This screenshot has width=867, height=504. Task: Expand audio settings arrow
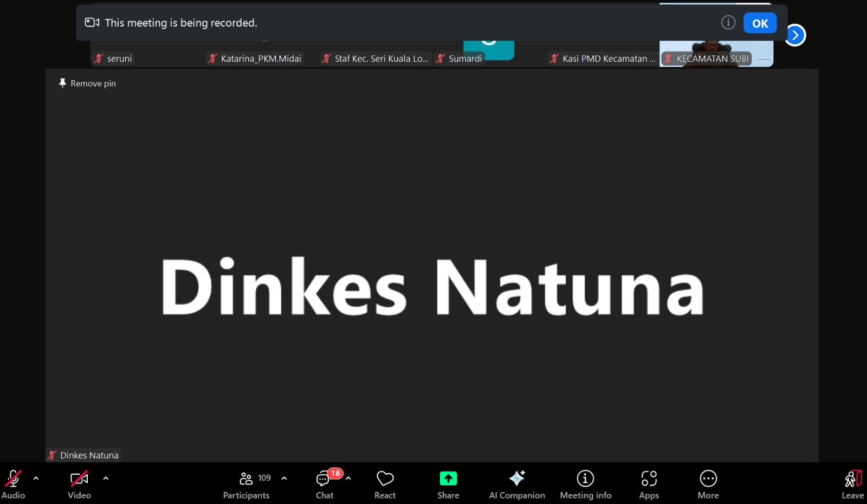(x=36, y=479)
